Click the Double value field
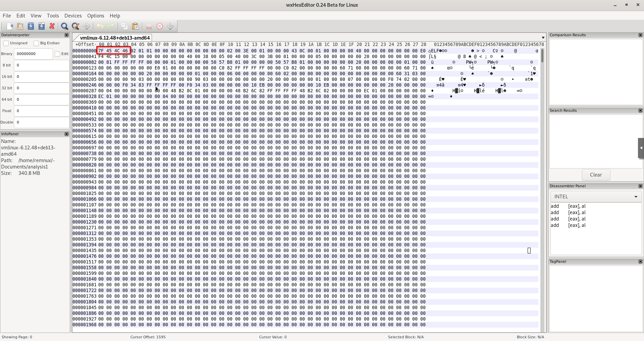 coord(42,123)
